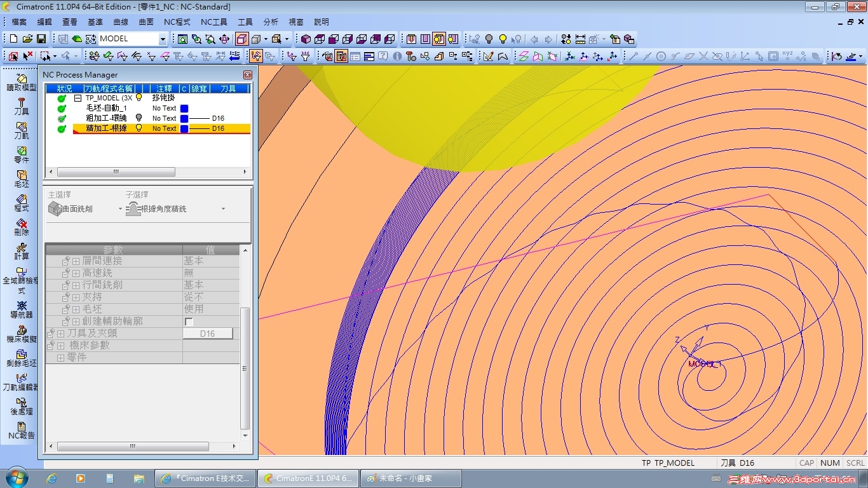Switch to Paint window in the taskbar
This screenshot has height=488, width=868.
pyautogui.click(x=410, y=478)
